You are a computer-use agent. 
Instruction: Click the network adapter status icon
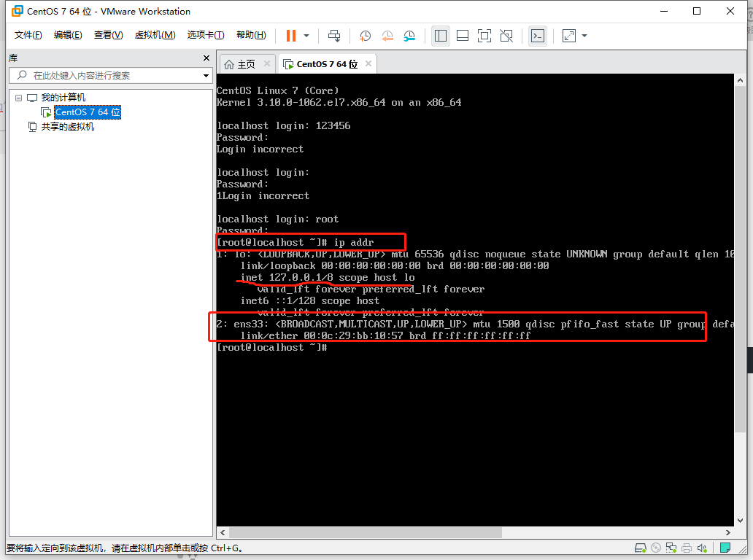pos(671,548)
